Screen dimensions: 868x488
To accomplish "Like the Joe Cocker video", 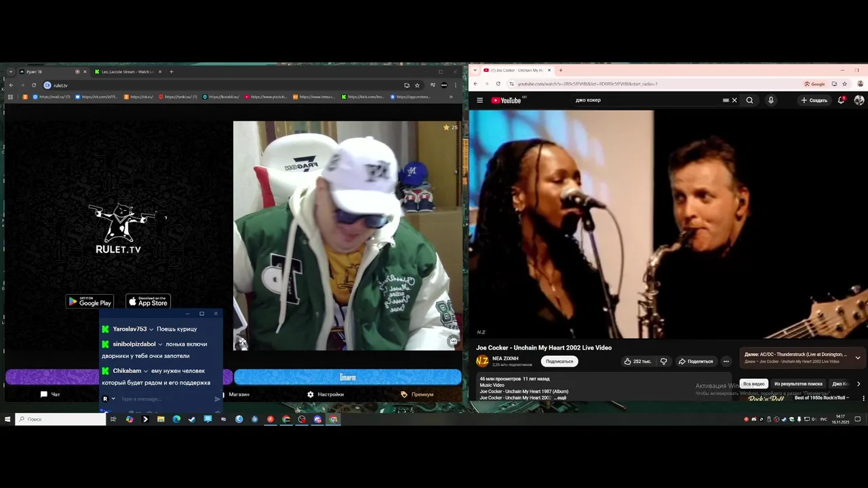I will click(637, 361).
